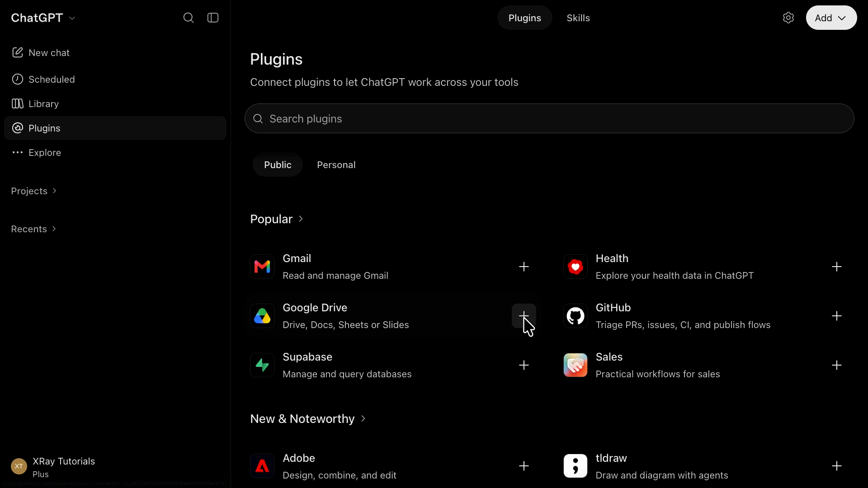
Task: Expand the Popular plugins list
Action: (x=277, y=219)
